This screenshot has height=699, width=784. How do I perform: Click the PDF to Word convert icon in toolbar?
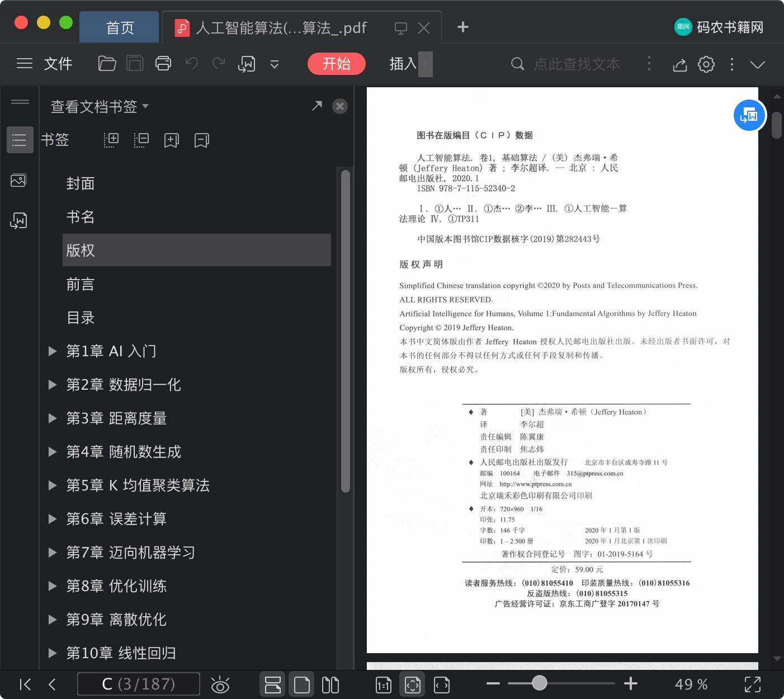[247, 64]
